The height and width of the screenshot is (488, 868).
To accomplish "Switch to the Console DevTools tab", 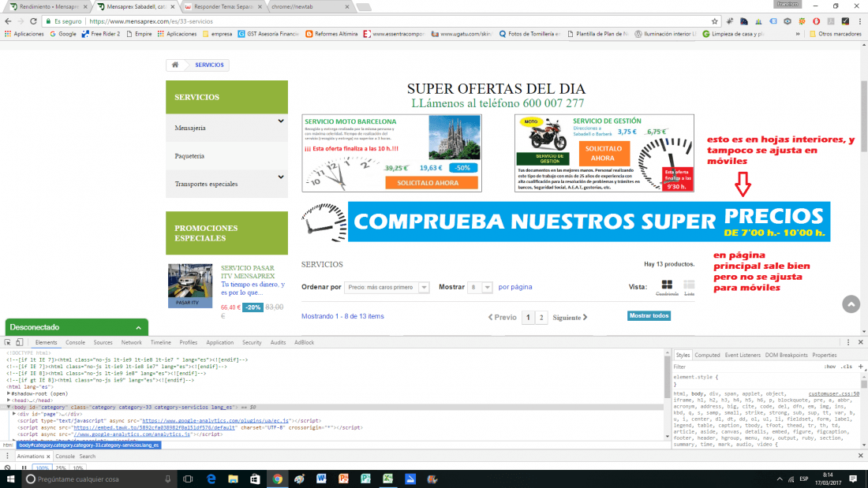I will [x=75, y=342].
